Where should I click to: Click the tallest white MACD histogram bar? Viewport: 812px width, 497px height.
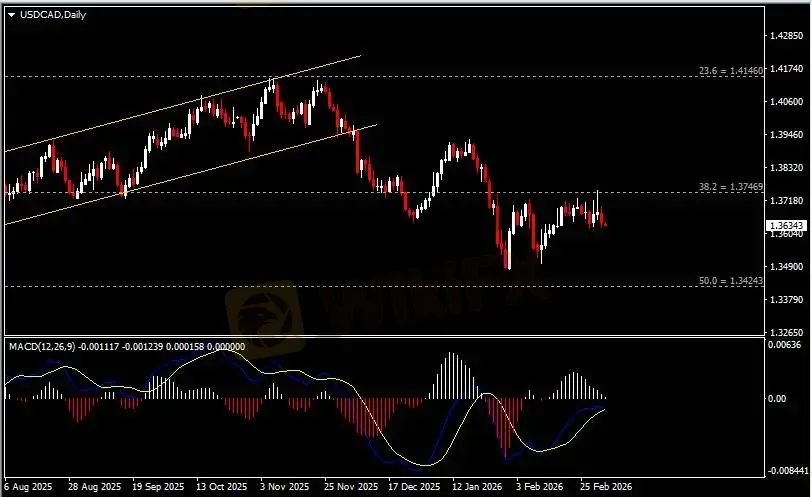[451, 375]
